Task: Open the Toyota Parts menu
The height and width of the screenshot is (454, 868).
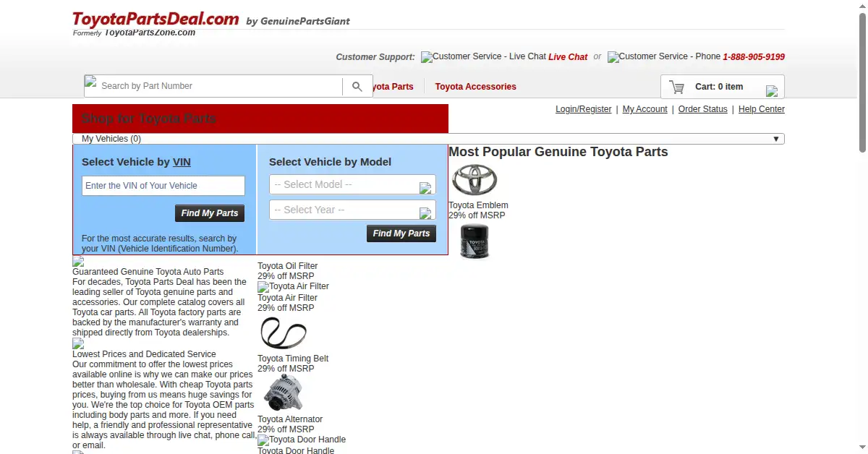Action: coord(393,87)
